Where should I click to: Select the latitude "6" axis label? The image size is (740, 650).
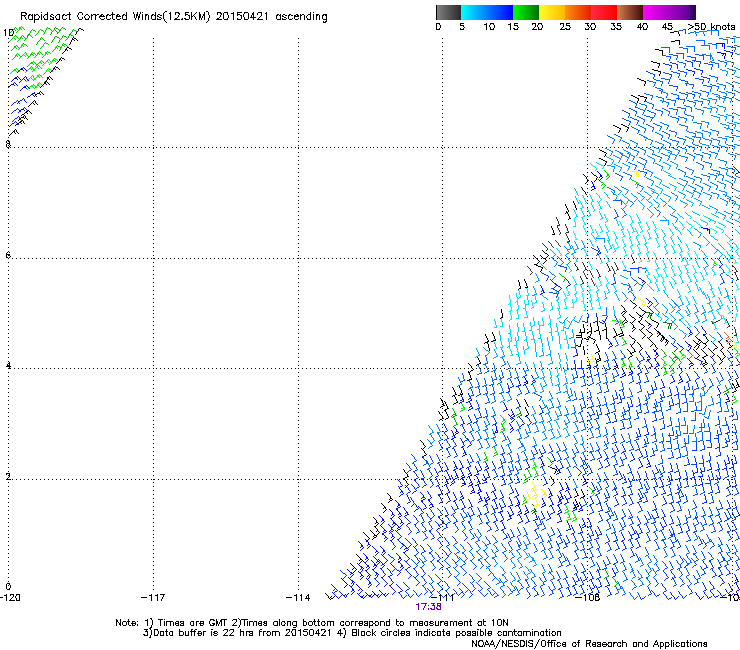coord(8,255)
